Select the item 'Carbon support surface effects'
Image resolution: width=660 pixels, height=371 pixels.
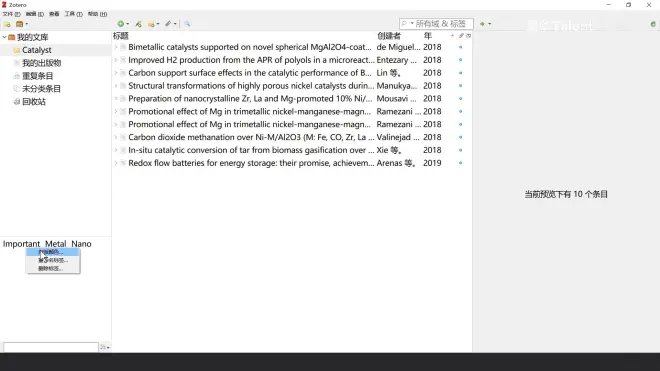pyautogui.click(x=250, y=73)
